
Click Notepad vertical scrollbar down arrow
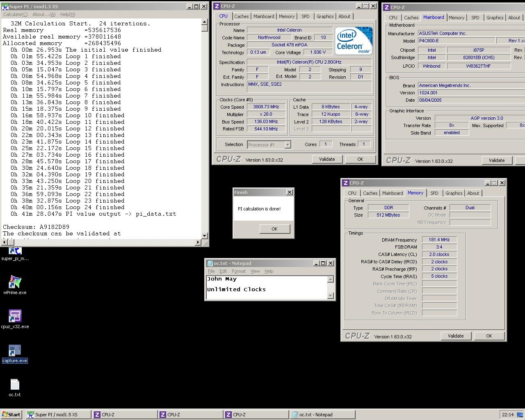tap(331, 296)
